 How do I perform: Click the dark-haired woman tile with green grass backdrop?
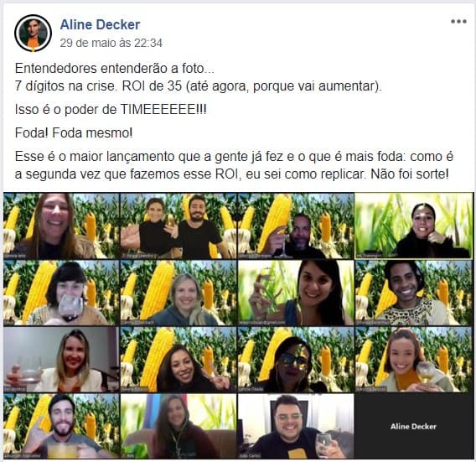[x=296, y=293]
